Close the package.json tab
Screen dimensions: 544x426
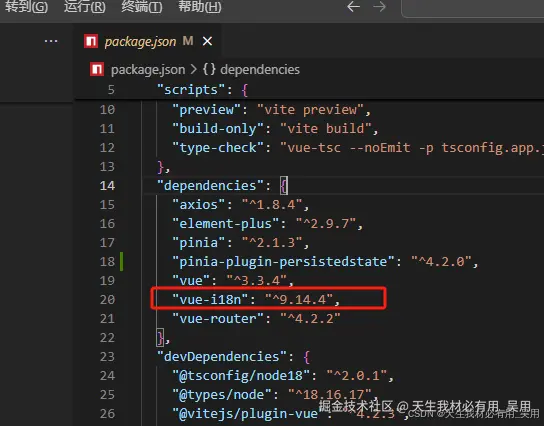207,41
